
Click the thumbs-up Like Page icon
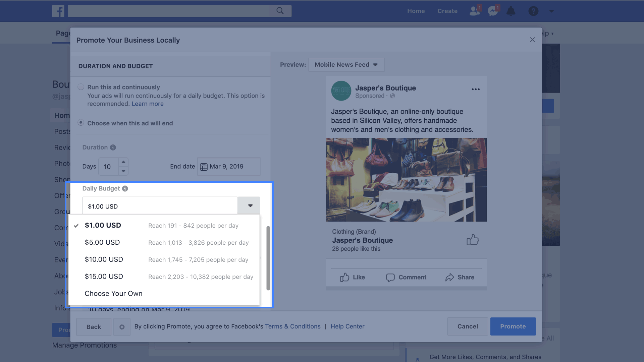(472, 240)
